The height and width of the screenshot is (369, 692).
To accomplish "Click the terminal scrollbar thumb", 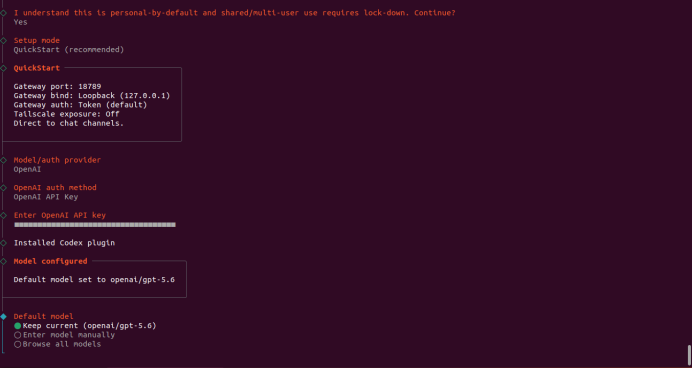I will pos(689,355).
